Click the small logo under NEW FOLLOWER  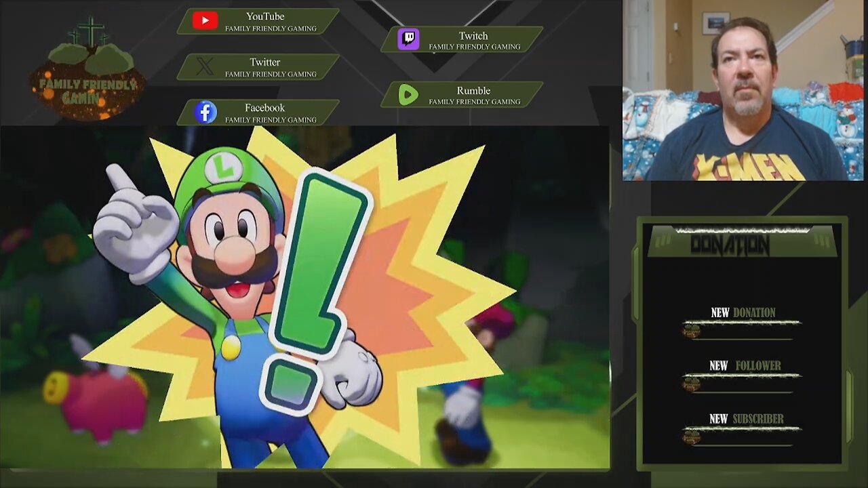pyautogui.click(x=691, y=384)
